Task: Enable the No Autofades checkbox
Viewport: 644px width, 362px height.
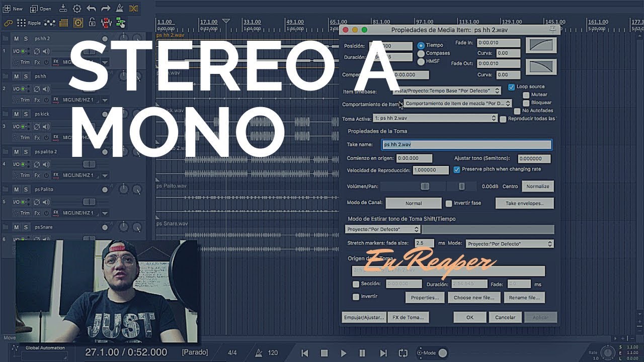Action: pyautogui.click(x=517, y=111)
